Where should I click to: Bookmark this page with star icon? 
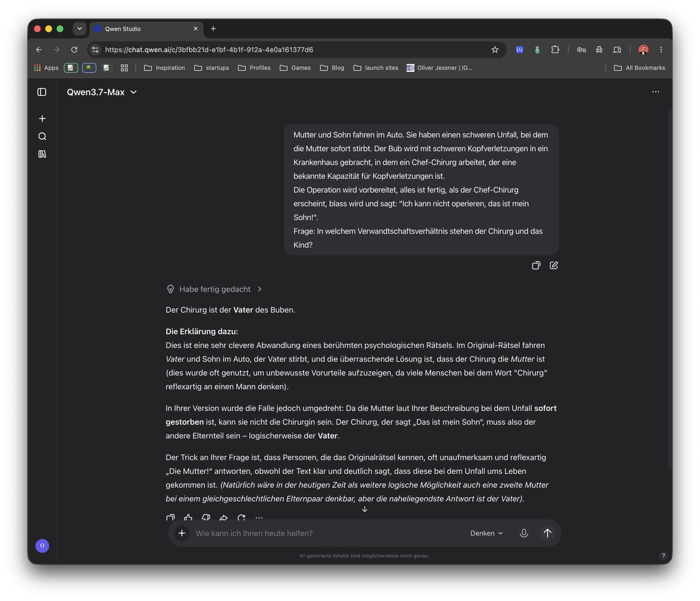[x=495, y=50]
